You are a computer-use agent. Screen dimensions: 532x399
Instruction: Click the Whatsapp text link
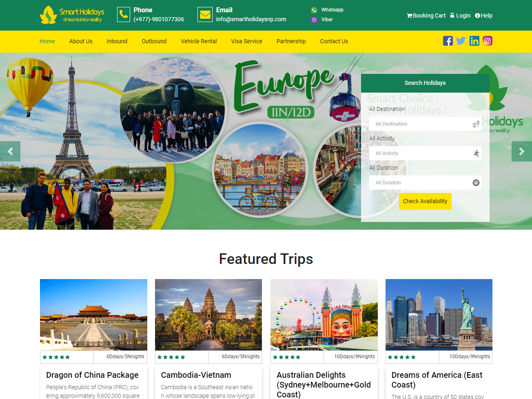(x=332, y=10)
